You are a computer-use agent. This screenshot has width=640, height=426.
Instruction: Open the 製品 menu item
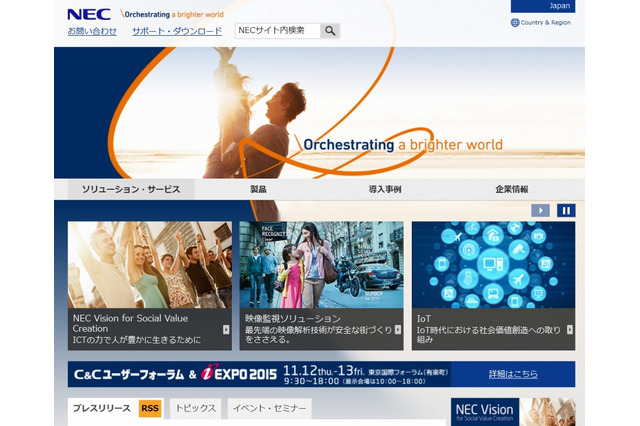pos(258,189)
